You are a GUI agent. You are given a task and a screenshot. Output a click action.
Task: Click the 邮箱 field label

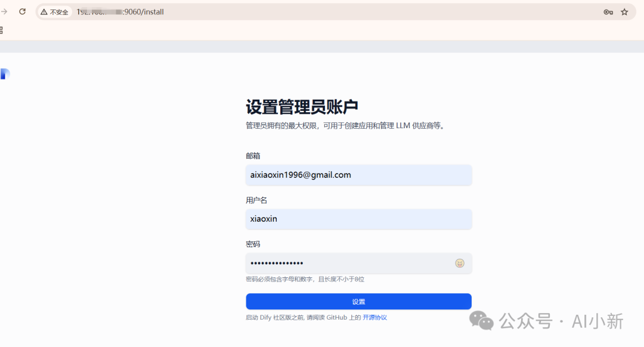pos(253,156)
